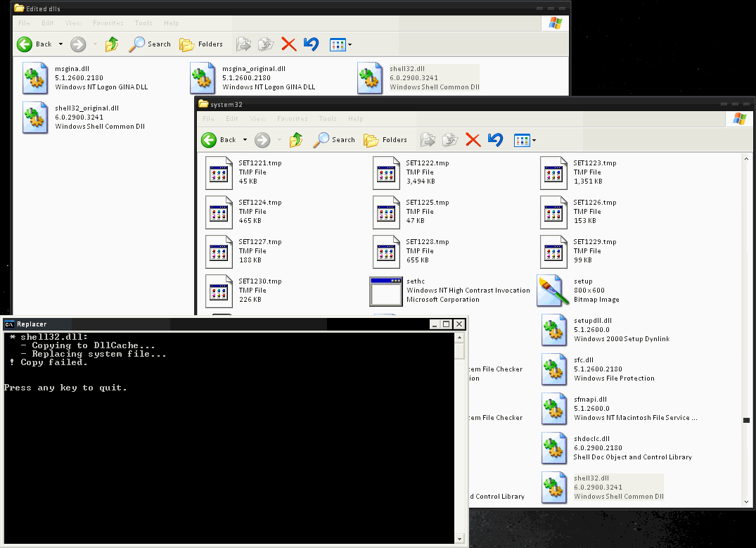Select the msgina_original.dll file icon
Image resolution: width=756 pixels, height=548 pixels.
click(203, 77)
